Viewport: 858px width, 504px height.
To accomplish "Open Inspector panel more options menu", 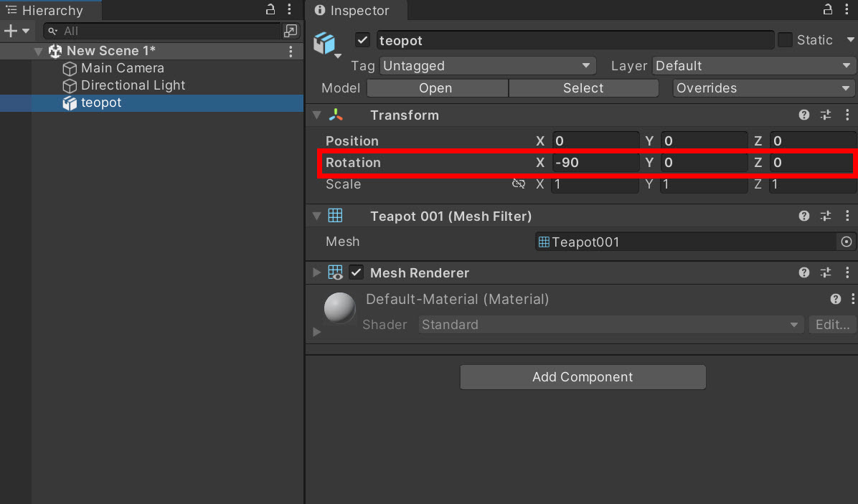I will tap(847, 9).
